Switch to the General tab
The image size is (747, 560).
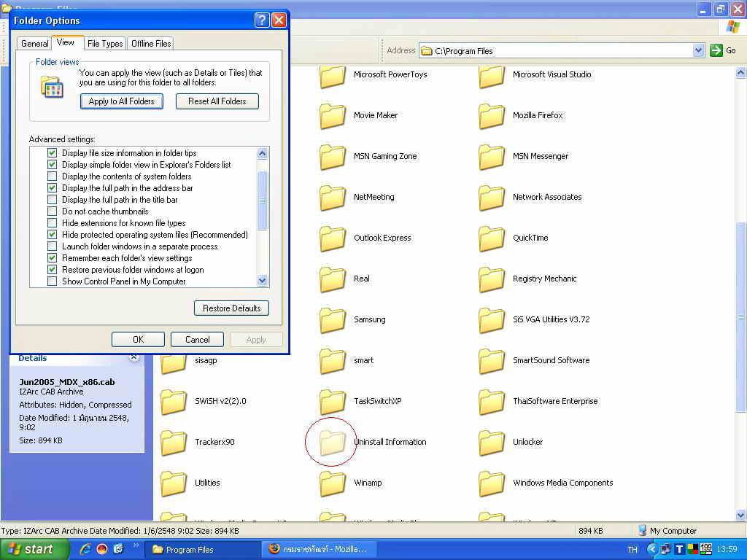(x=34, y=43)
